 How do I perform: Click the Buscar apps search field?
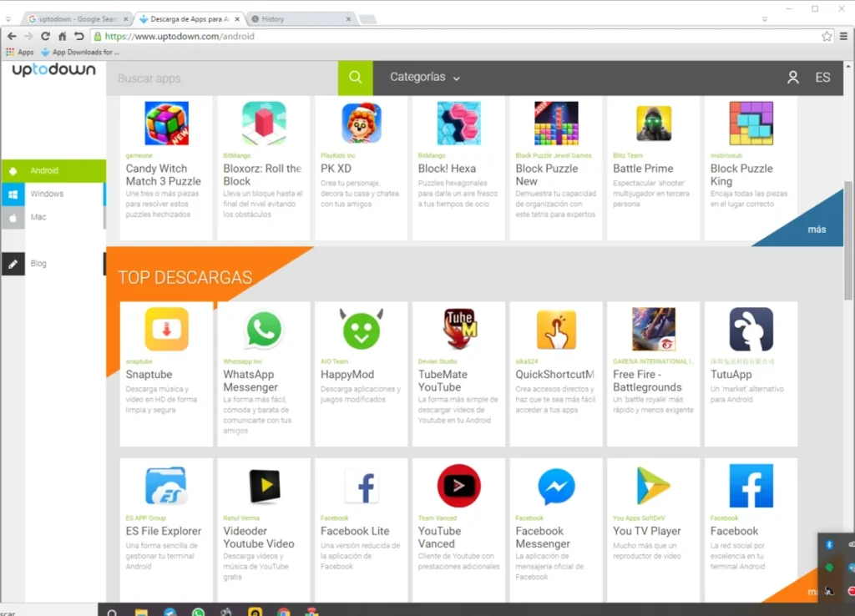221,78
